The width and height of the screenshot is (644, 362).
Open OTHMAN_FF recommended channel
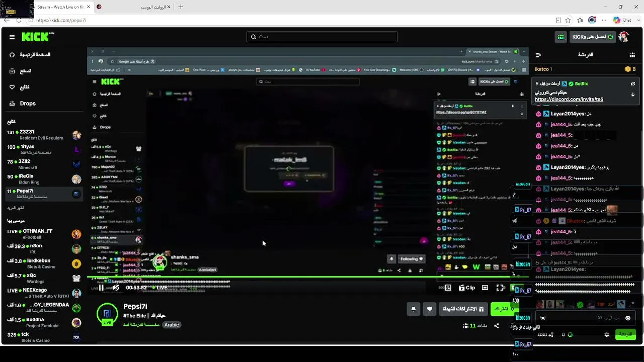point(44,234)
